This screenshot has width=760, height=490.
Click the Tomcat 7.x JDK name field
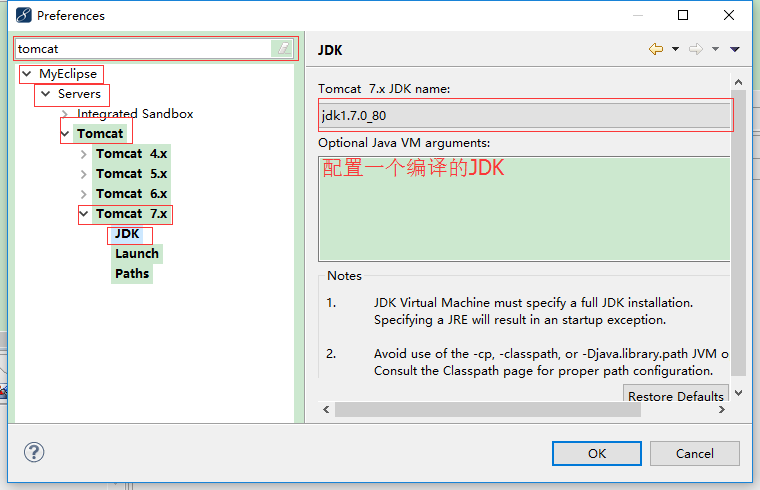525,115
